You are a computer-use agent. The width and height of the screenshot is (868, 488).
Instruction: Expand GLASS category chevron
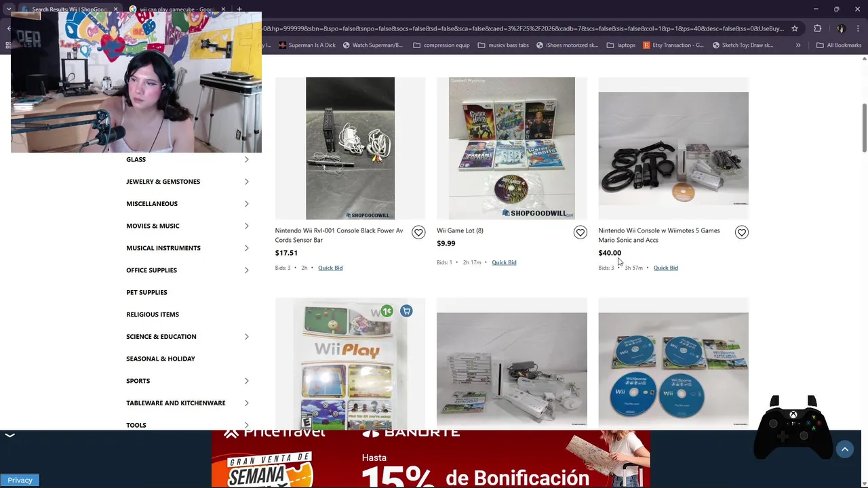click(246, 159)
